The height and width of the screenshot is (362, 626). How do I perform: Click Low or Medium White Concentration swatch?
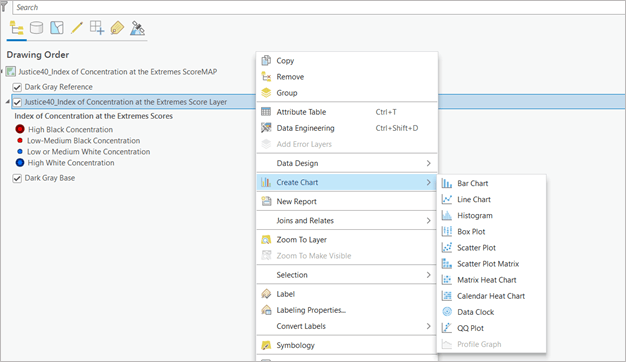[x=20, y=152]
